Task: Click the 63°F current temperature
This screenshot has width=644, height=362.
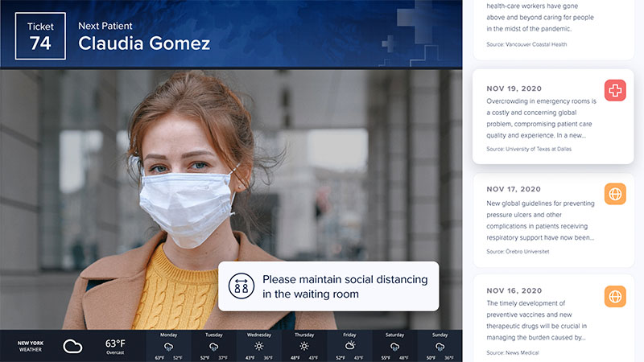Action: coord(115,343)
